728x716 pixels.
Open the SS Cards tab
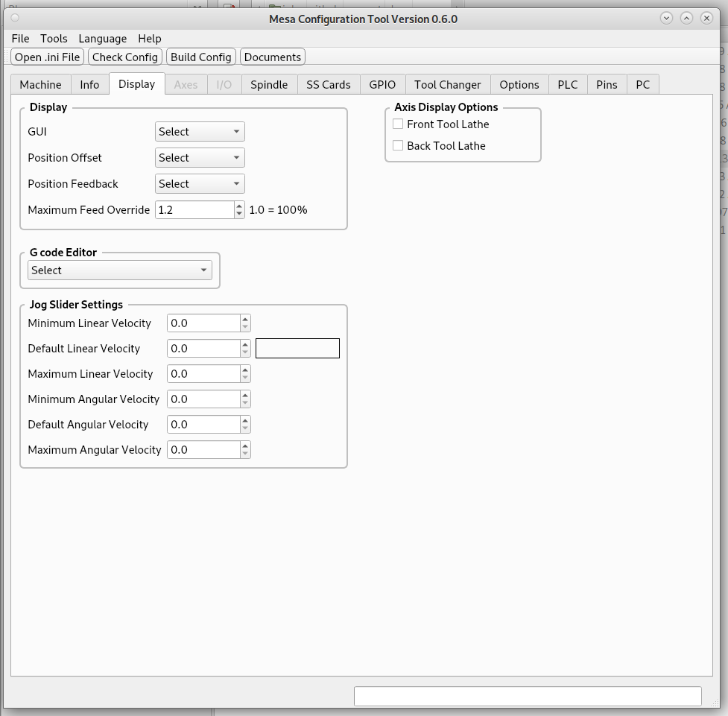pyautogui.click(x=329, y=84)
